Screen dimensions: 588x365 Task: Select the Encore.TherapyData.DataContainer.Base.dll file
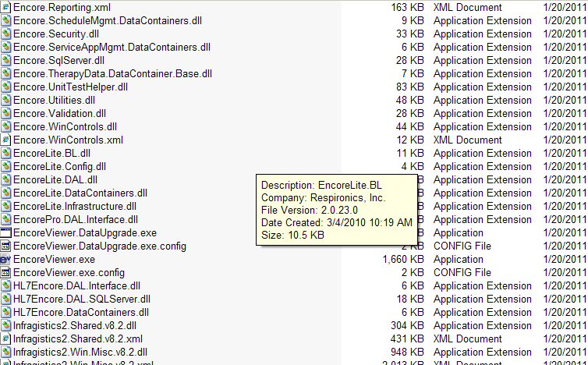112,73
